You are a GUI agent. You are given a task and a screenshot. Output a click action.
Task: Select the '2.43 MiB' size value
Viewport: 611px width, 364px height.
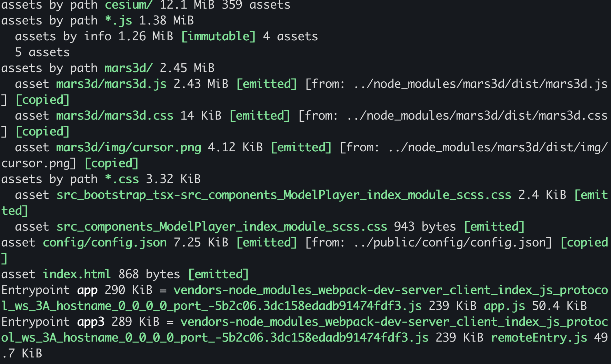click(201, 84)
